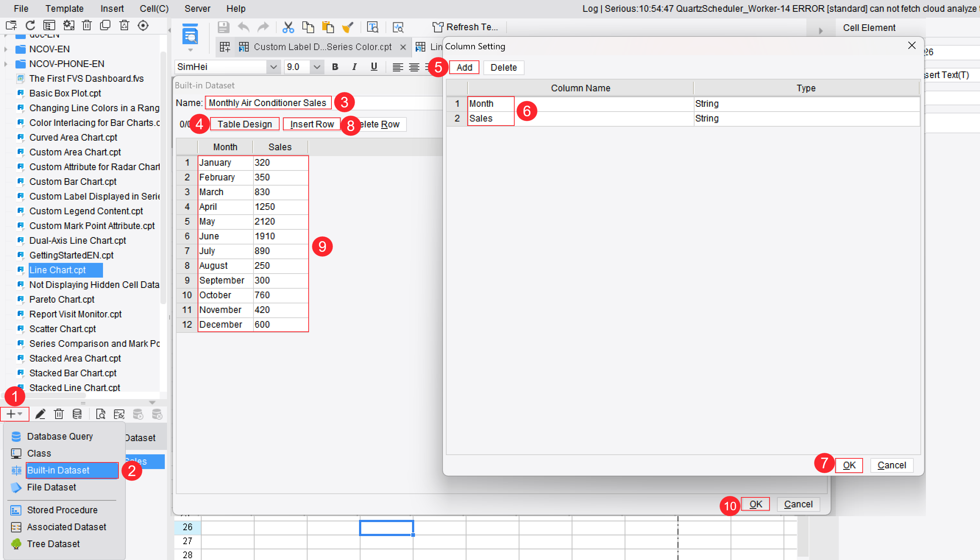Close the Custom Label D...Series Color.cpt tab
980x560 pixels.
click(x=402, y=47)
